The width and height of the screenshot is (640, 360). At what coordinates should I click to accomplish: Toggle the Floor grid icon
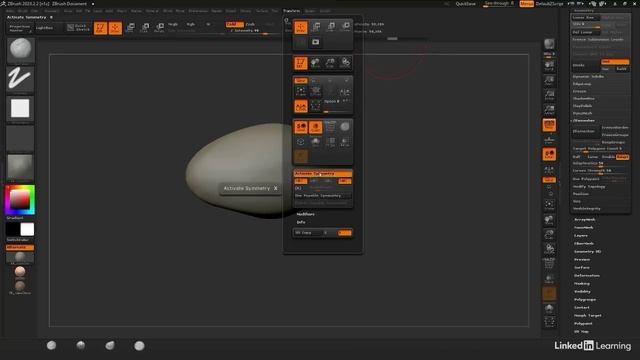click(x=549, y=140)
